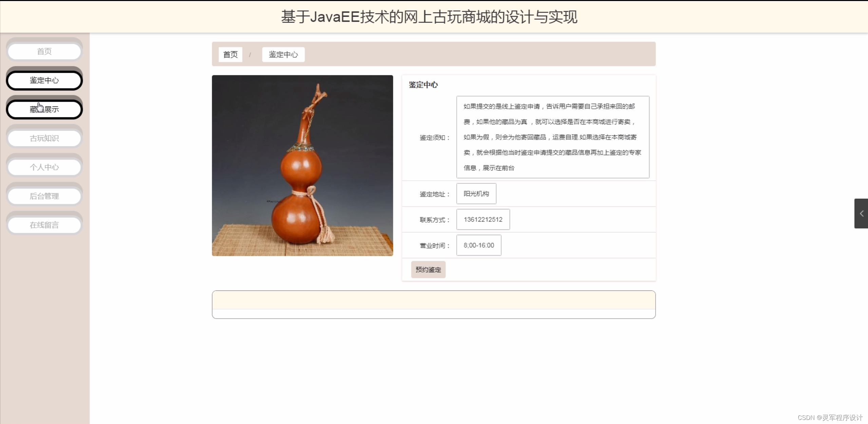Open the 在线留言 sidebar item

point(44,224)
